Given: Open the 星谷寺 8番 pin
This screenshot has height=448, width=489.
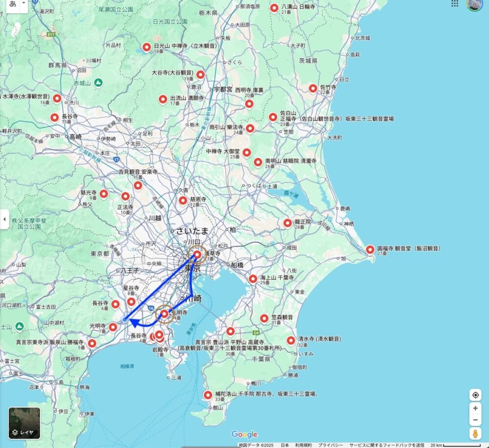Looking at the screenshot, I should (x=131, y=302).
